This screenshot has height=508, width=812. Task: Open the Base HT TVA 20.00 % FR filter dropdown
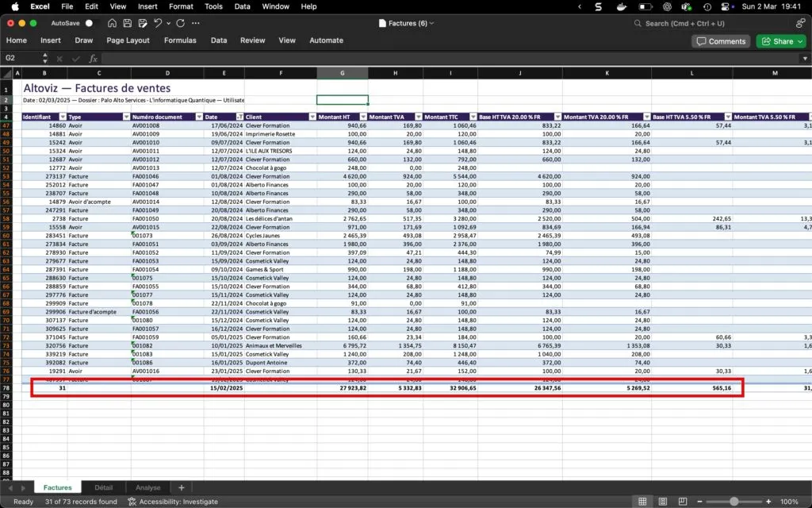tap(557, 117)
